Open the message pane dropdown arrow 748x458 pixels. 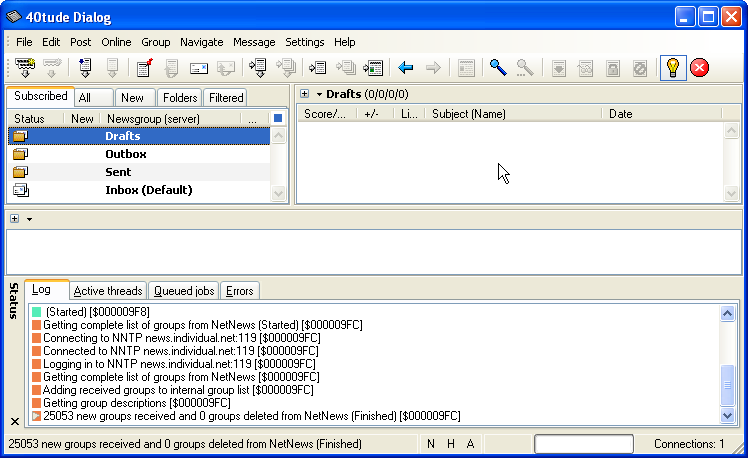(x=30, y=219)
